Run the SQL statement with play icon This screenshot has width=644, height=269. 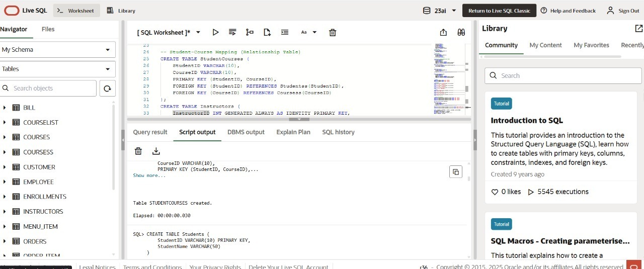215,32
